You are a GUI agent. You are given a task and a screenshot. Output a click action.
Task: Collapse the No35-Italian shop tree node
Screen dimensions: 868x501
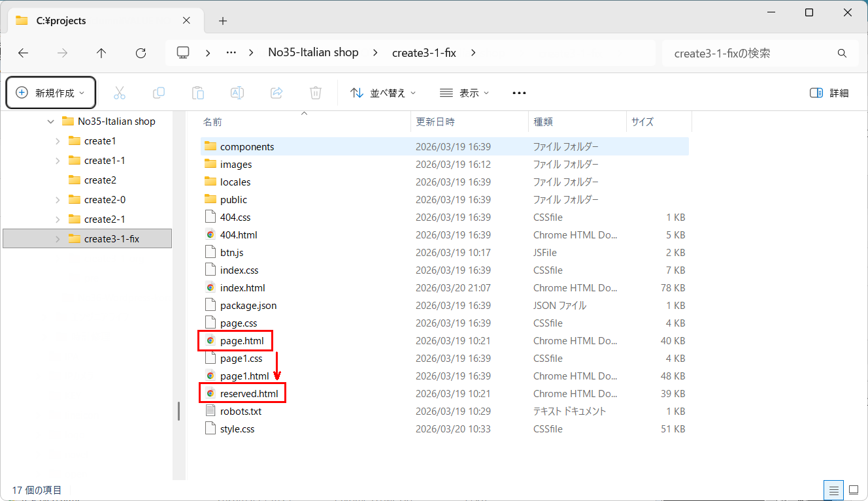click(51, 121)
